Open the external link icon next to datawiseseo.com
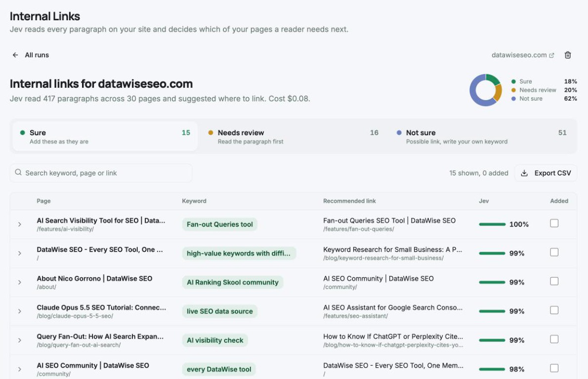This screenshot has width=588, height=379. 551,55
